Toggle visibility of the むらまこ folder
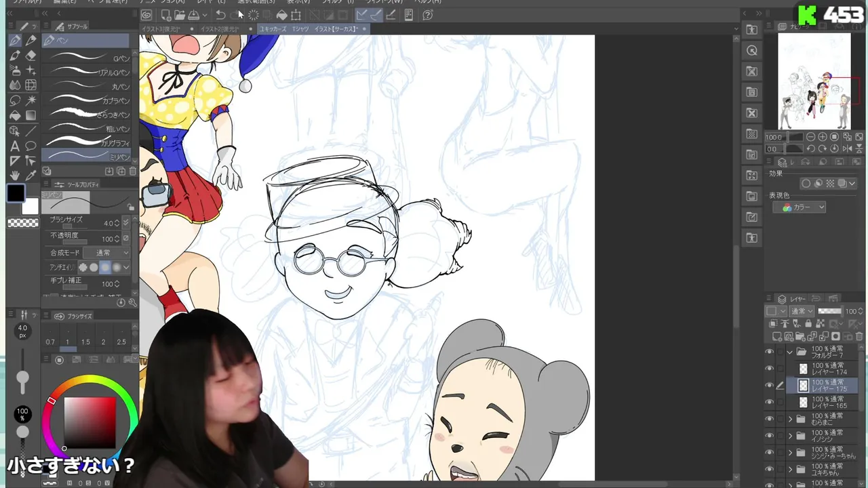Screen dimensions: 868x488 pos(769,419)
